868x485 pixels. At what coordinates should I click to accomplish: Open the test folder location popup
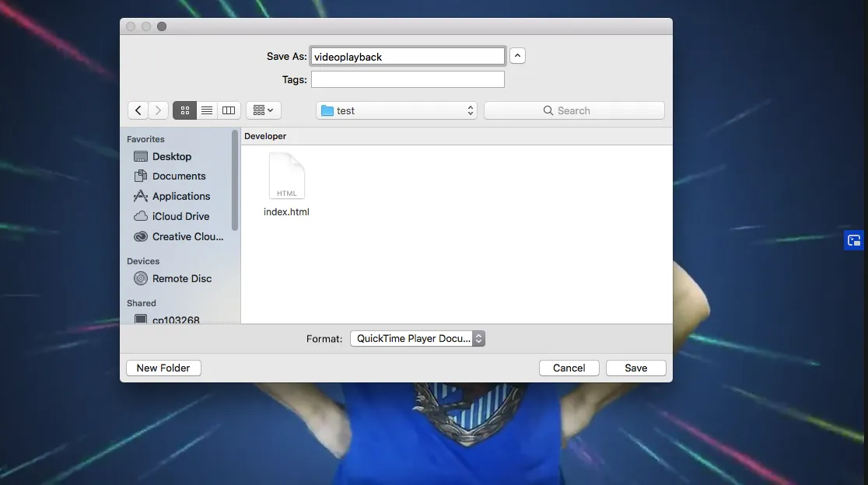pyautogui.click(x=397, y=110)
